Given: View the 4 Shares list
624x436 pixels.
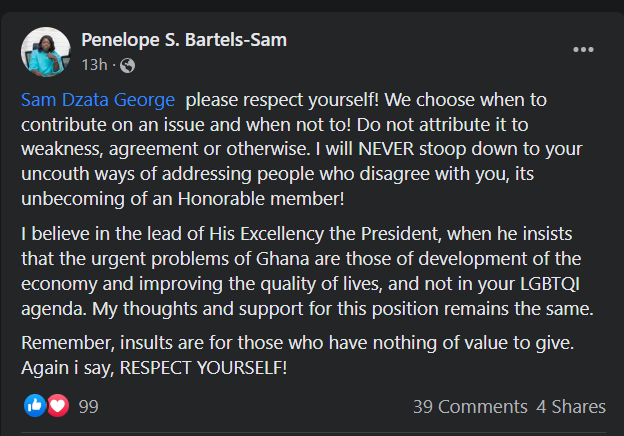Looking at the screenshot, I should point(571,407).
